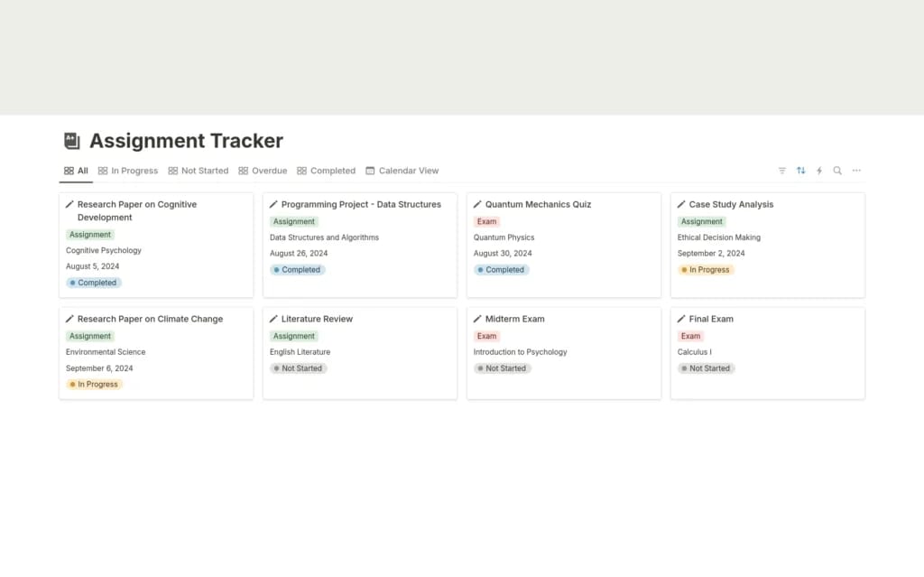924x577 pixels.
Task: Select the Completed view tab
Action: (327, 171)
